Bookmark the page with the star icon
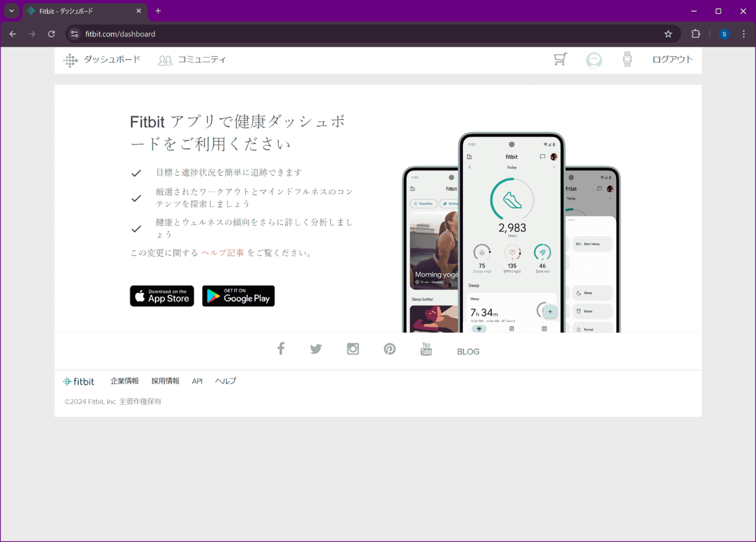This screenshot has width=756, height=542. click(668, 33)
